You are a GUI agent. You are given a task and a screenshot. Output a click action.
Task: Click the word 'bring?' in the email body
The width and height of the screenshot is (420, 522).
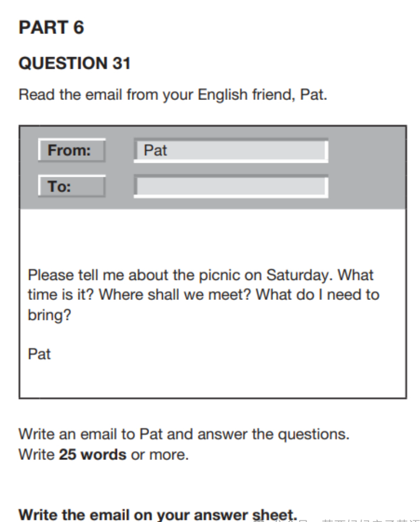(x=49, y=316)
